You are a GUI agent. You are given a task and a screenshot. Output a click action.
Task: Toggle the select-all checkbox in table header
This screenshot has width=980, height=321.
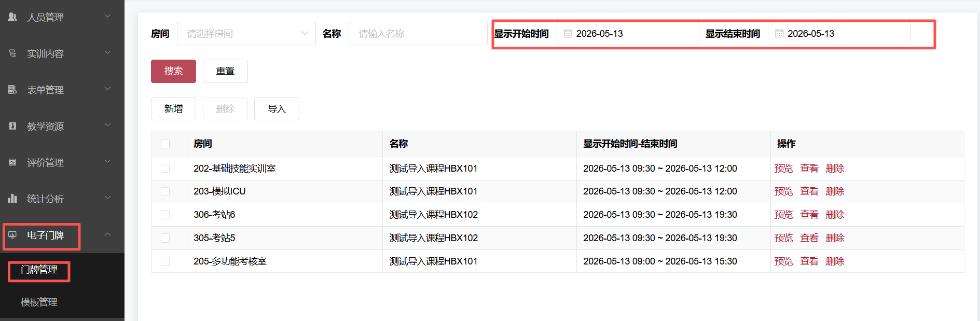click(x=165, y=144)
